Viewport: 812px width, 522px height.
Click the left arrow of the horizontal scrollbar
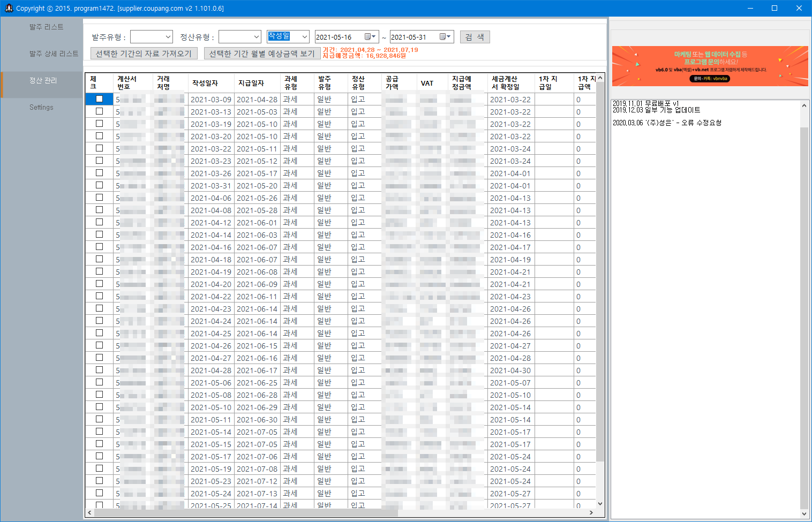tap(89, 512)
